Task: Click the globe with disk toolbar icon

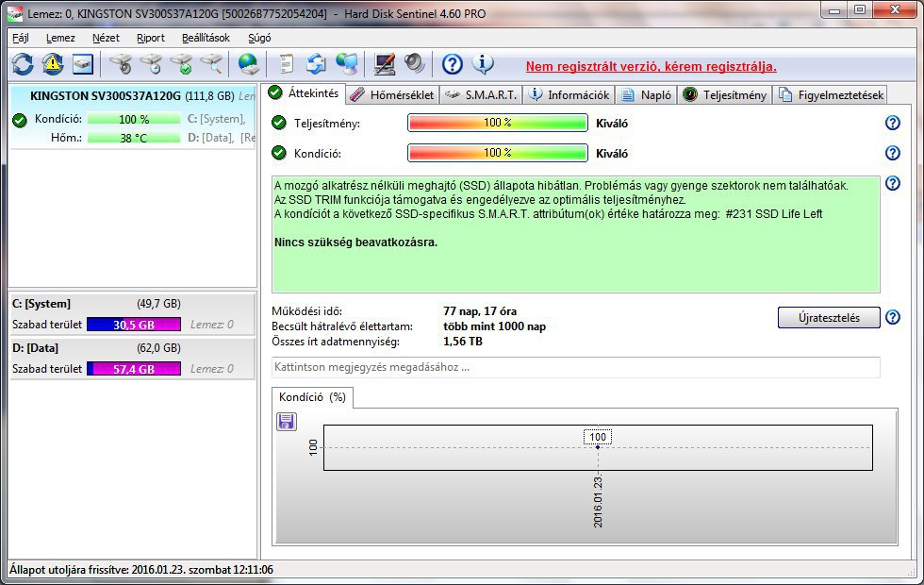Action: [249, 64]
